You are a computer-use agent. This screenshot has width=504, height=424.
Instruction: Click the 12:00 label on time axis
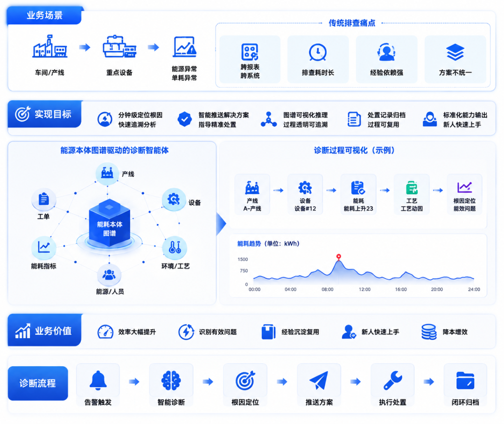click(x=364, y=289)
